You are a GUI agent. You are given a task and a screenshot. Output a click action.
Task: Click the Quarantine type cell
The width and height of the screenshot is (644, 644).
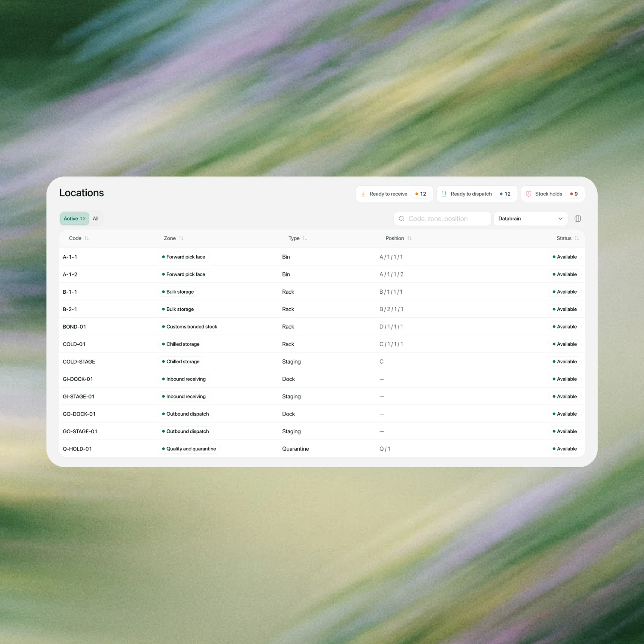tap(295, 449)
